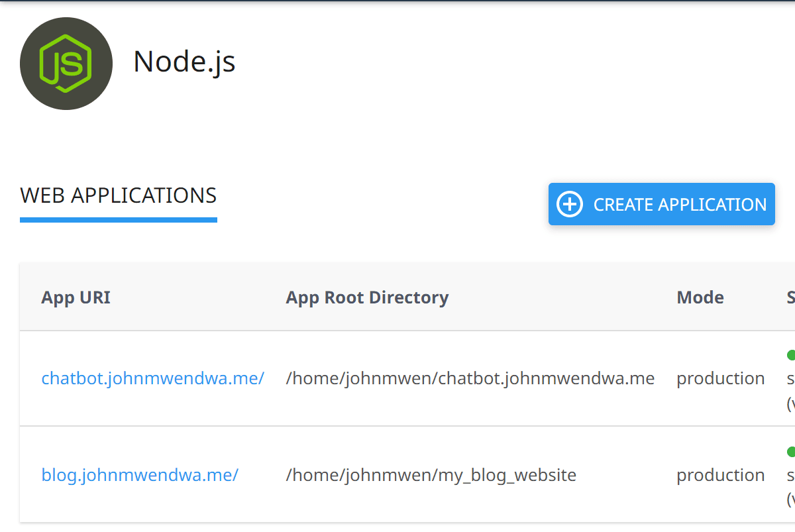Click the App Root Directory column header
Screen dimensions: 795x532
pos(367,297)
